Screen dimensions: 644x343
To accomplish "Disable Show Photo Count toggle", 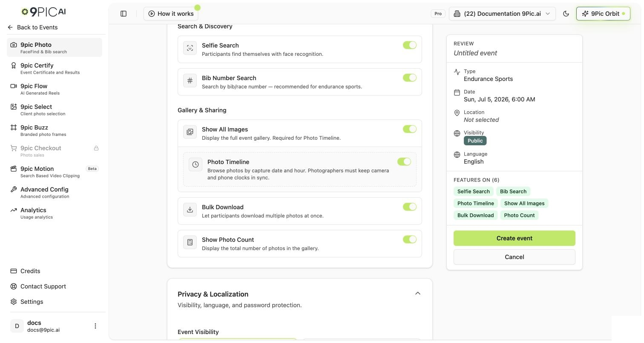I will point(410,239).
